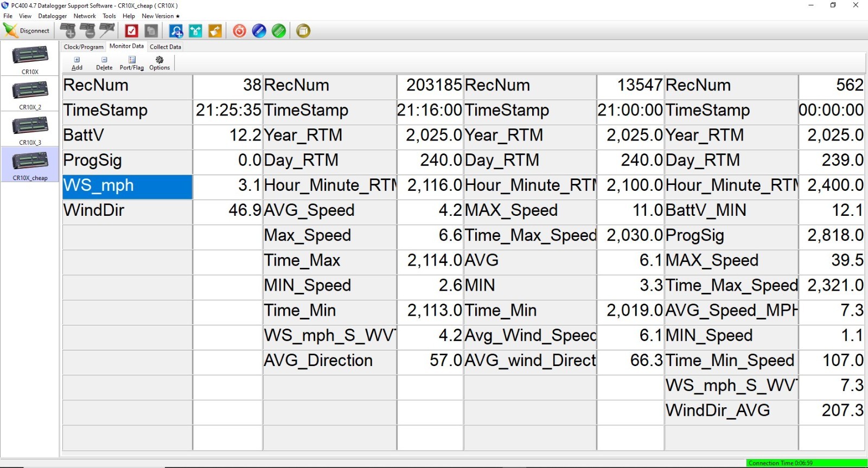Open the Port/Flag window
This screenshot has height=468, width=868.
tap(132, 63)
